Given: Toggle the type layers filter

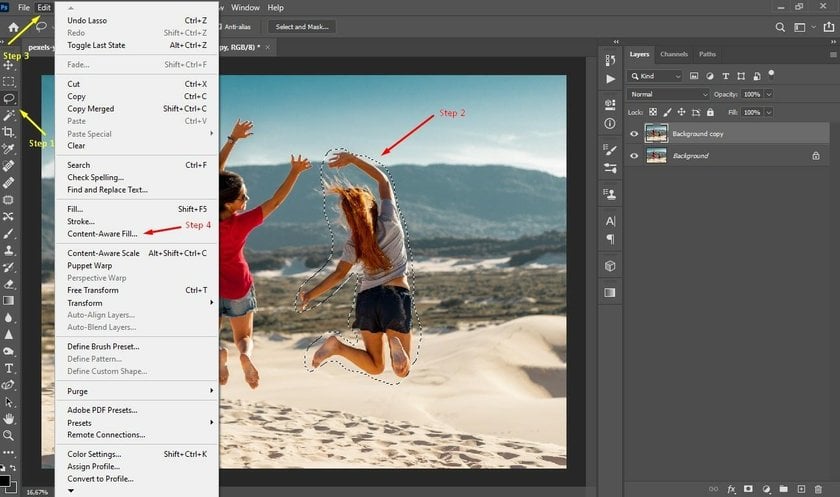Looking at the screenshot, I should [x=725, y=76].
